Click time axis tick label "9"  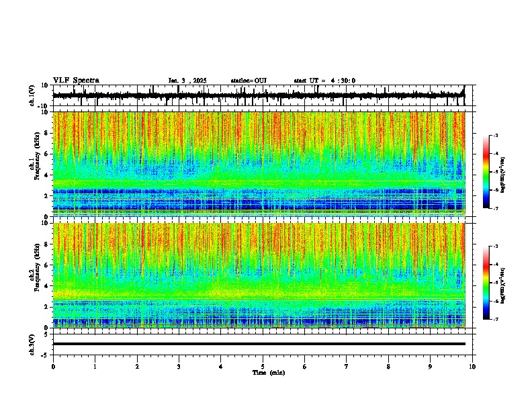(x=430, y=367)
